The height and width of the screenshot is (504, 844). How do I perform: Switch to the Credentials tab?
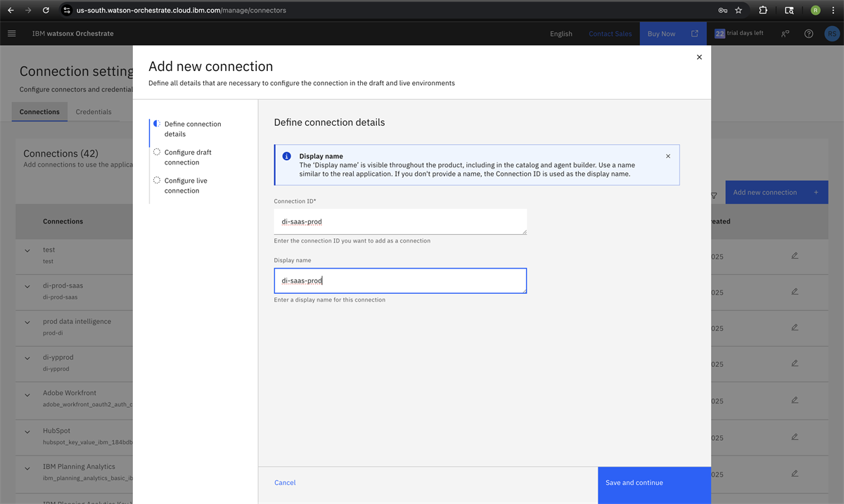(x=94, y=112)
